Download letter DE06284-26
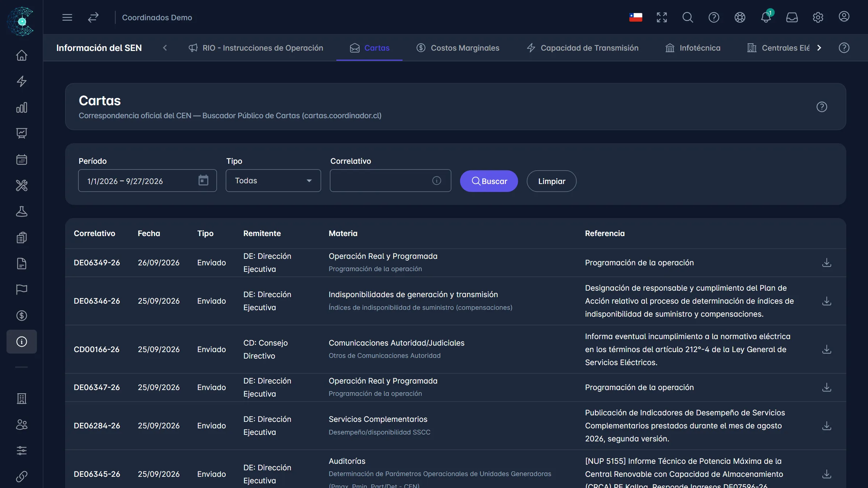The height and width of the screenshot is (488, 868). click(x=826, y=426)
